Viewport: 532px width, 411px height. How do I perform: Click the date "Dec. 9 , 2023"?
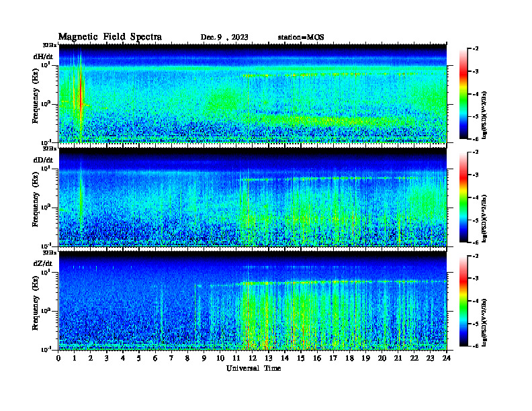pos(224,38)
